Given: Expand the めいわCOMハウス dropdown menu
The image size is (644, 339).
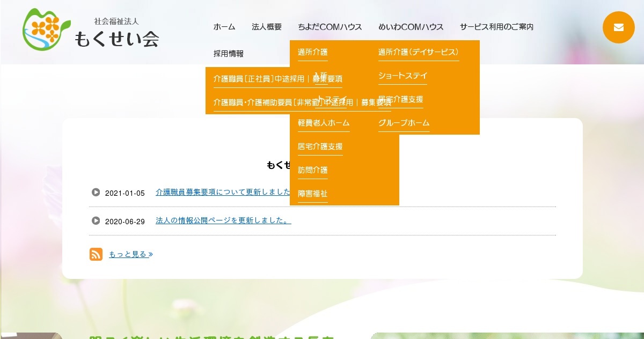Looking at the screenshot, I should (411, 27).
